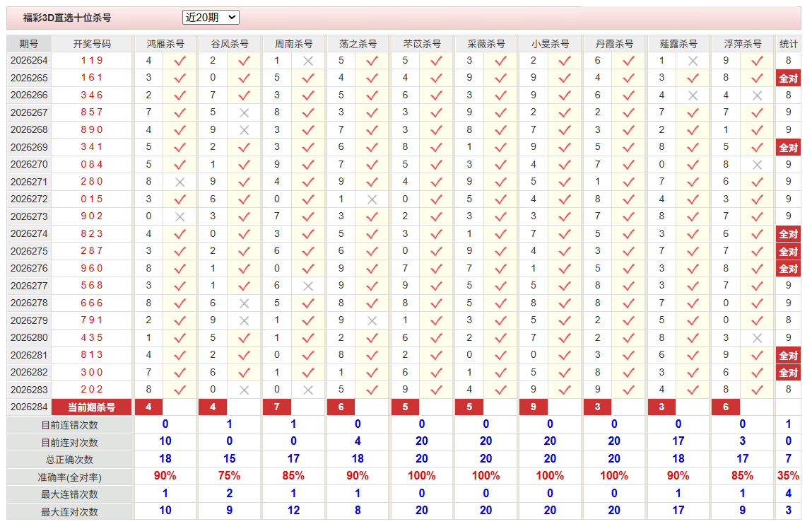Click the checkmark for 鸿雁杀号 in row 2026264
The width and height of the screenshot is (812, 529).
(180, 61)
